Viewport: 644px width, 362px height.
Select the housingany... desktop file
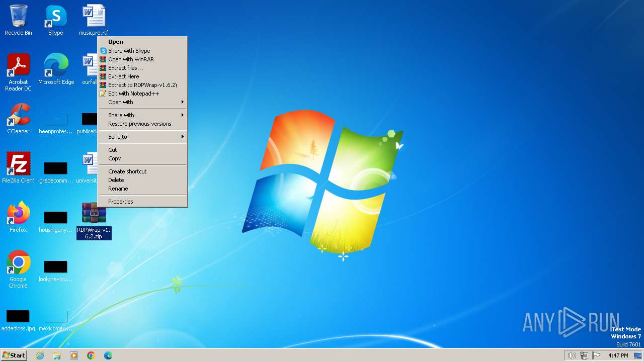[x=56, y=222]
